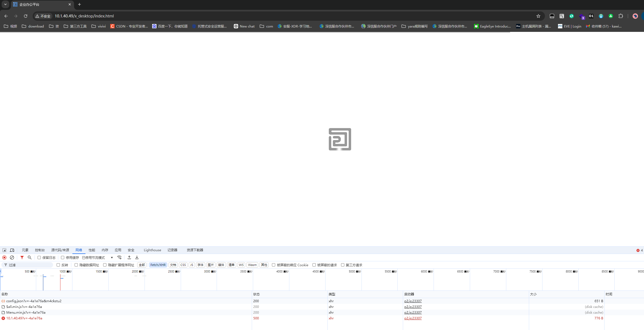The image size is (644, 330).
Task: Export HAR file with download icon
Action: [x=137, y=258]
